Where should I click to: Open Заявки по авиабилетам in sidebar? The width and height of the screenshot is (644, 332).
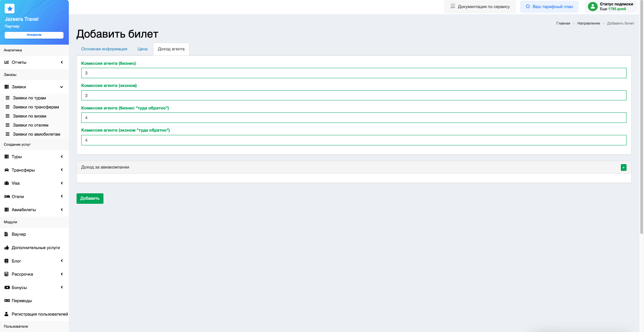[36, 134]
